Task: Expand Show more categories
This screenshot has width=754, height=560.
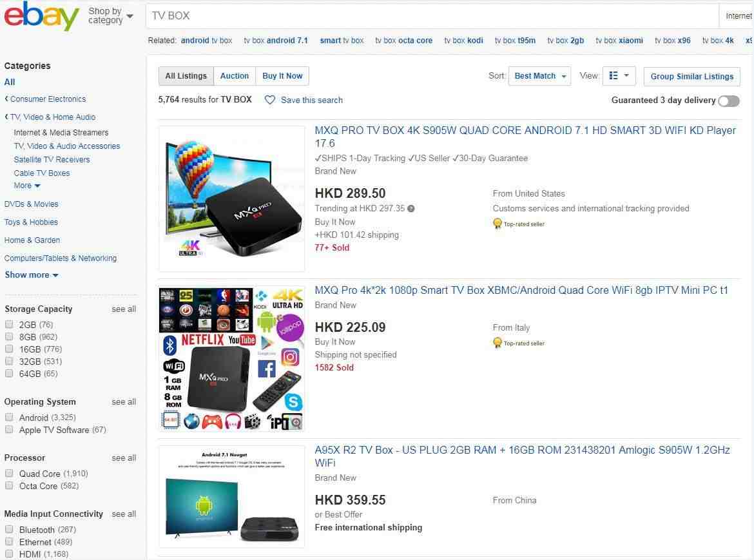Action: click(x=32, y=275)
